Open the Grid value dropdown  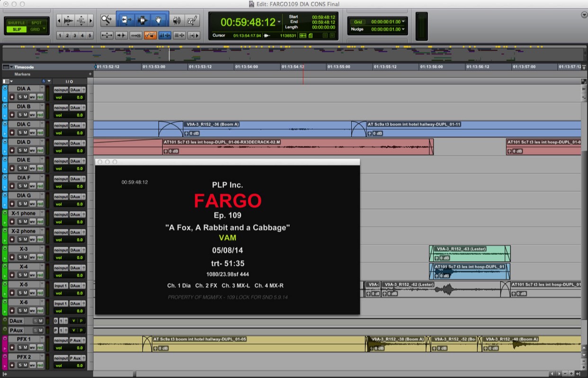pyautogui.click(x=403, y=22)
